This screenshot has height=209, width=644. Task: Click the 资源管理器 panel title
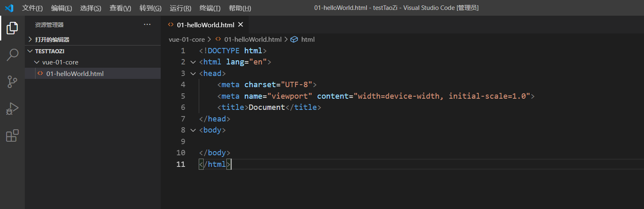click(x=49, y=25)
